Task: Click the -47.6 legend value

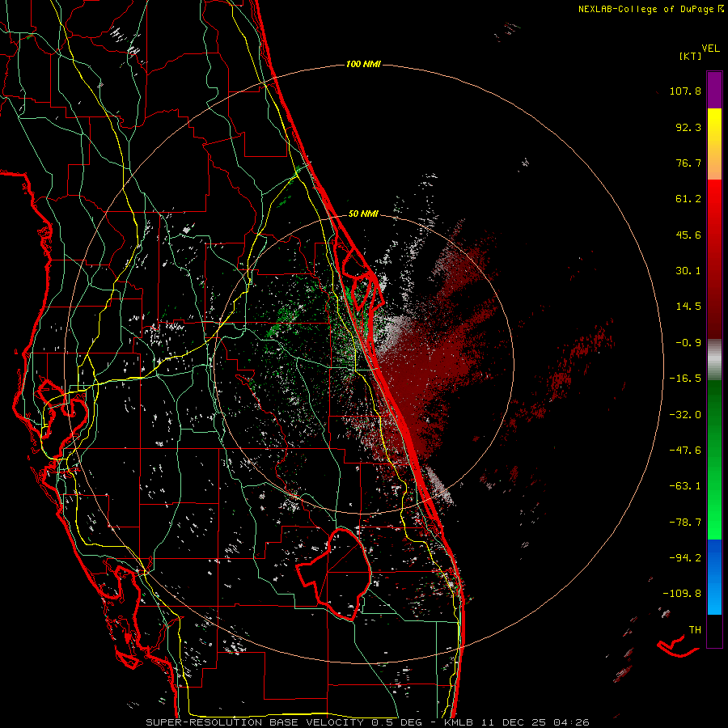Action: 685,451
